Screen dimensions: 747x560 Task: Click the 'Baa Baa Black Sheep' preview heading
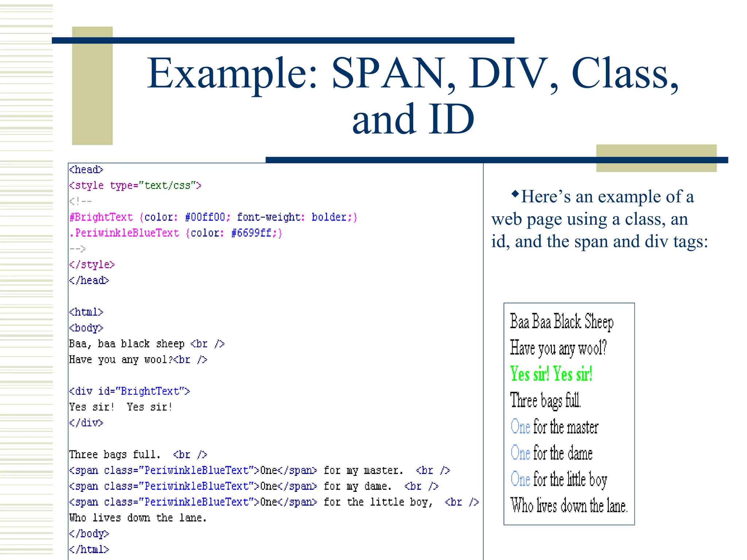coord(561,322)
